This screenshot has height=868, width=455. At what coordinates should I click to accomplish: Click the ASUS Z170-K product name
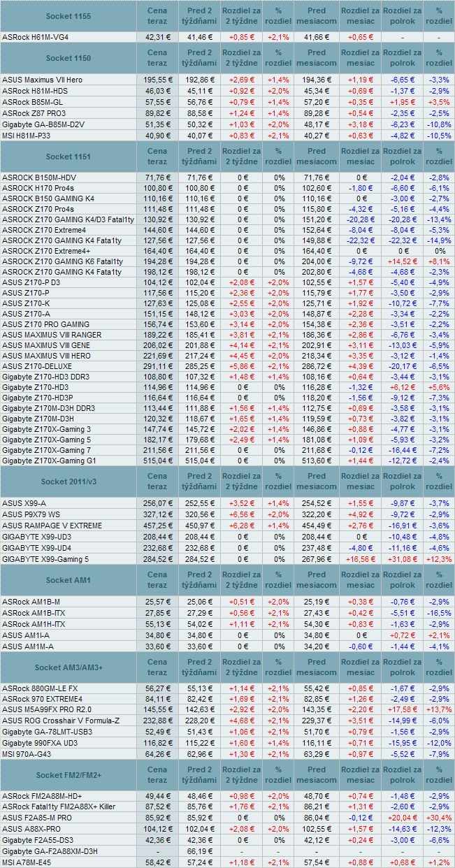coord(26,303)
